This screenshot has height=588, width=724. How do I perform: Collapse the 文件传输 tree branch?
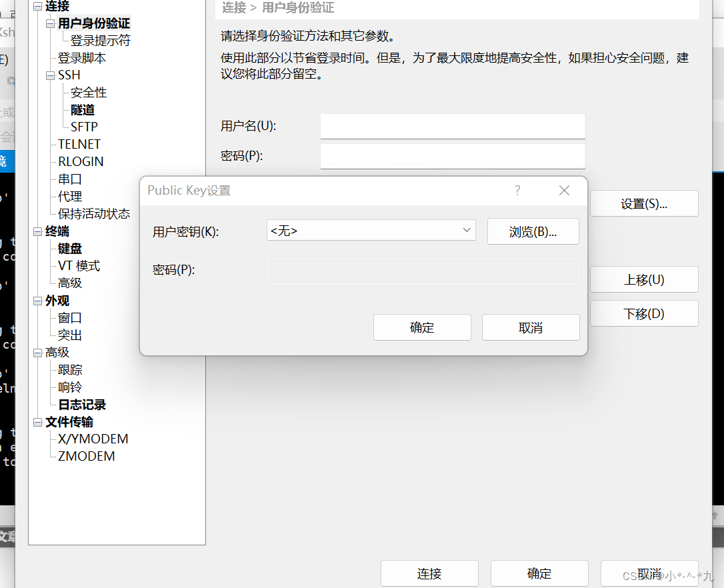point(38,421)
